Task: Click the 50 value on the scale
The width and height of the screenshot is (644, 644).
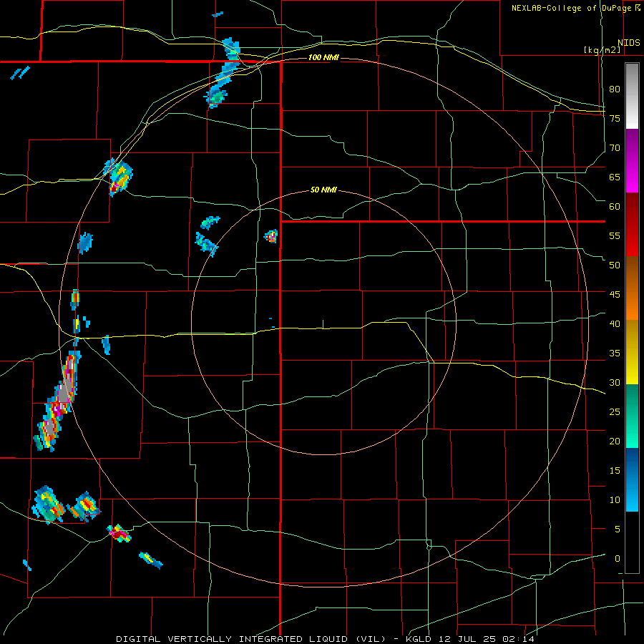Action: (615, 265)
